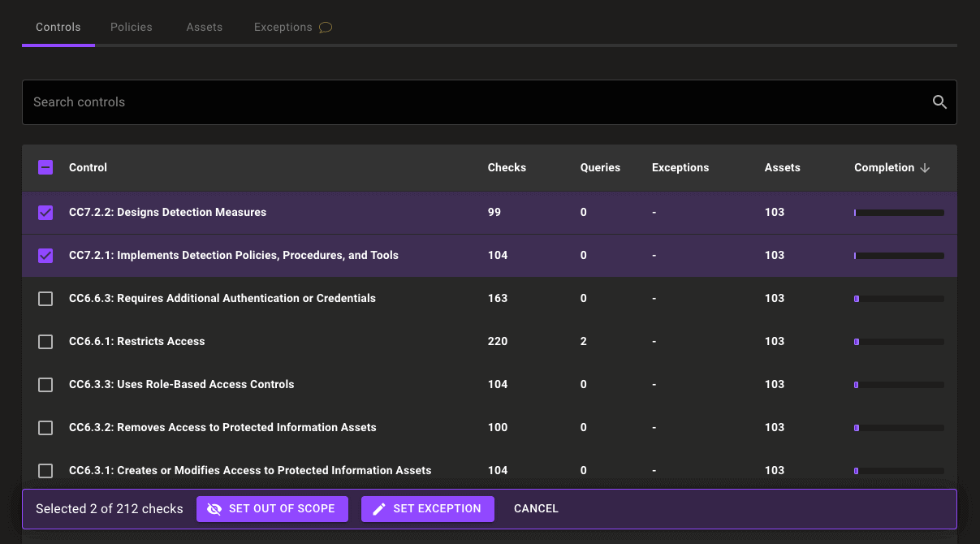Toggle the select-all header checkbox
This screenshot has width=980, height=544.
click(x=45, y=168)
